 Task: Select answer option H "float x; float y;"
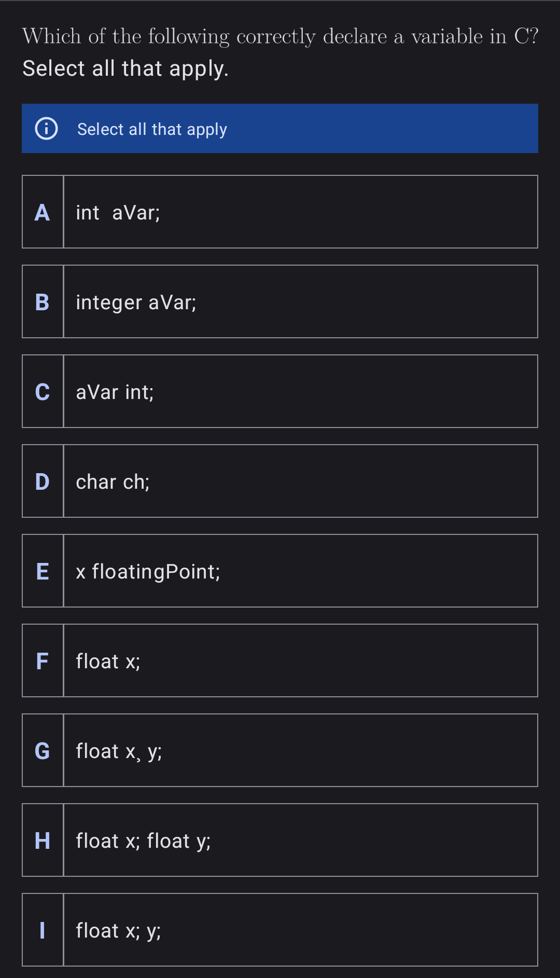(x=280, y=840)
